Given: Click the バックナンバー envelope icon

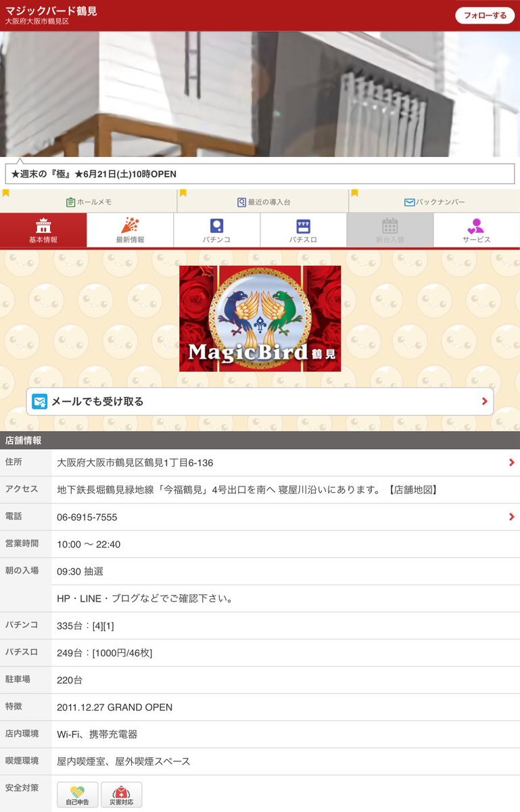Looking at the screenshot, I should [x=409, y=202].
